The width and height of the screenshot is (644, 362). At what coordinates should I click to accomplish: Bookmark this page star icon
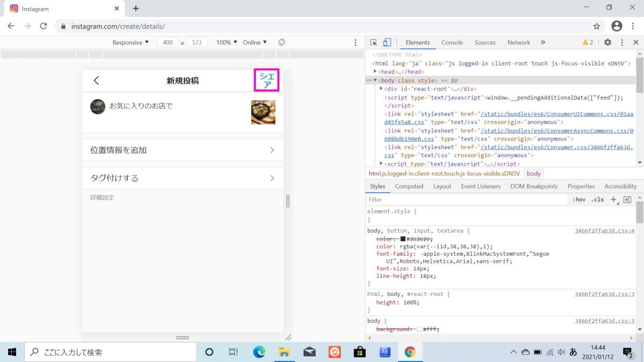(x=597, y=26)
